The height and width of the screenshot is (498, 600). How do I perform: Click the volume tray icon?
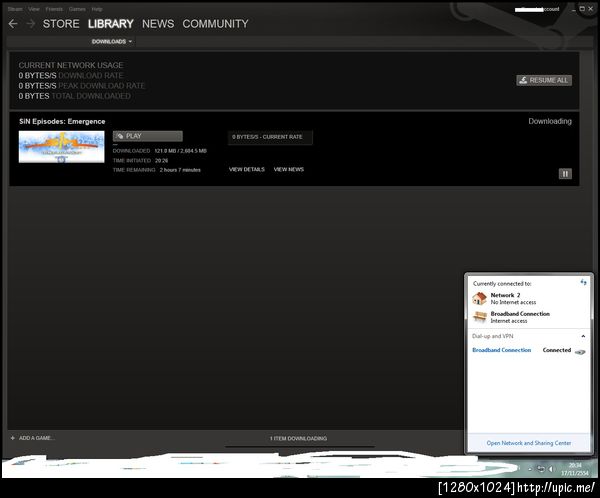[x=551, y=469]
